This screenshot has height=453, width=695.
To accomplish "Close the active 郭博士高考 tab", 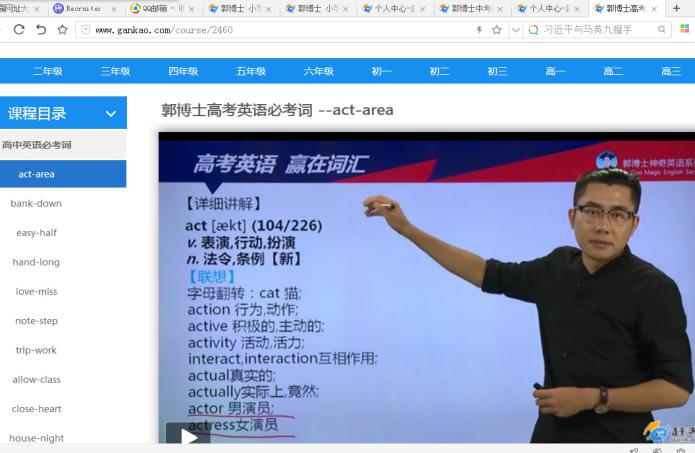I will (x=654, y=9).
